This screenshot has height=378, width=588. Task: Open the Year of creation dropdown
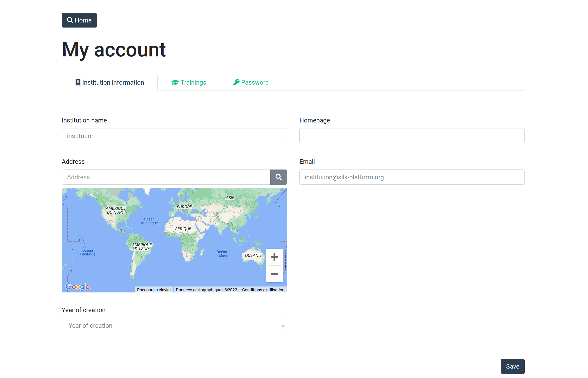174,325
